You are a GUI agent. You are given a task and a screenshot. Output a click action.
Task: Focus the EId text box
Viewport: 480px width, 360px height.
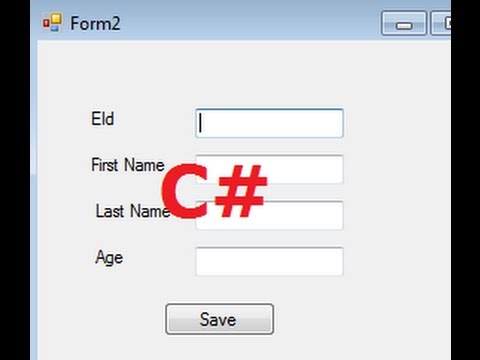point(269,123)
